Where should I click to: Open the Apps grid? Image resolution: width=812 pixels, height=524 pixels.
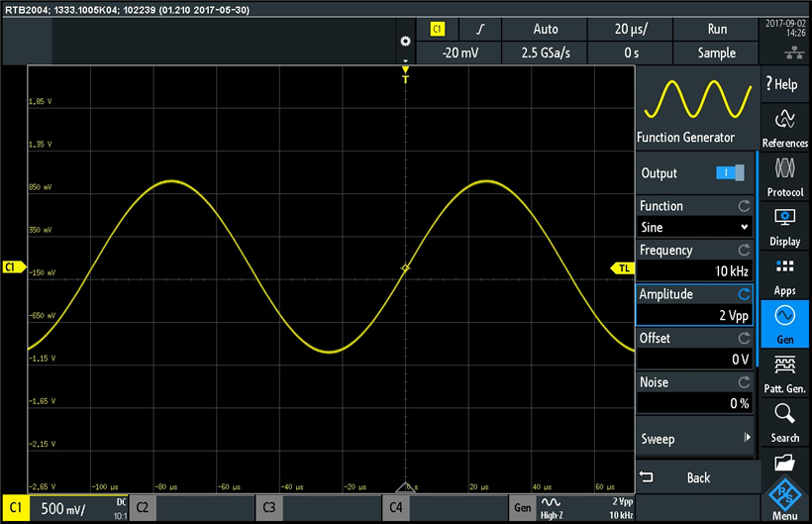pos(784,275)
